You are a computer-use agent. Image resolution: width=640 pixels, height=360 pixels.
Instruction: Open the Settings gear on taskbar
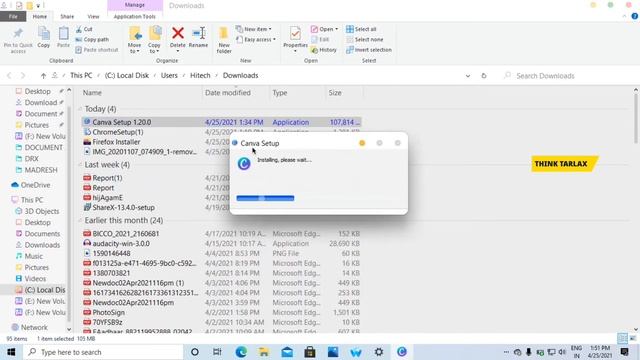tap(379, 352)
